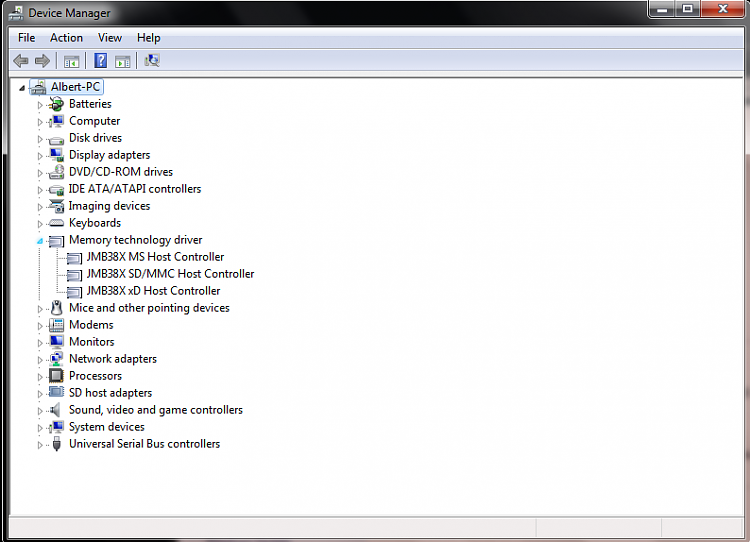
Task: Open the View menu
Action: (x=110, y=38)
